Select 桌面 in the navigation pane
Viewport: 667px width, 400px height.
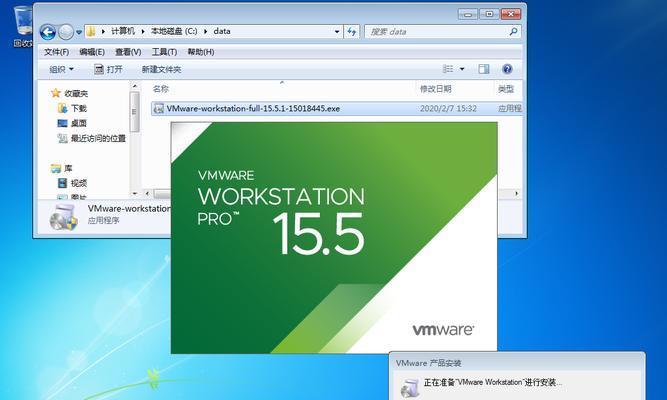coord(72,123)
